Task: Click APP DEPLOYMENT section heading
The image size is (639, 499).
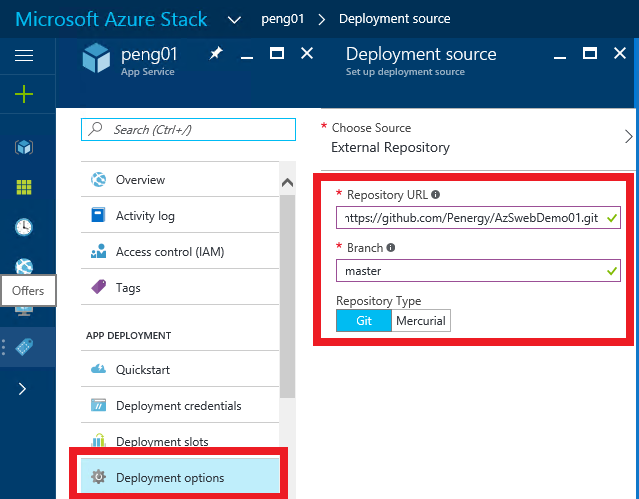Action: coord(128,336)
